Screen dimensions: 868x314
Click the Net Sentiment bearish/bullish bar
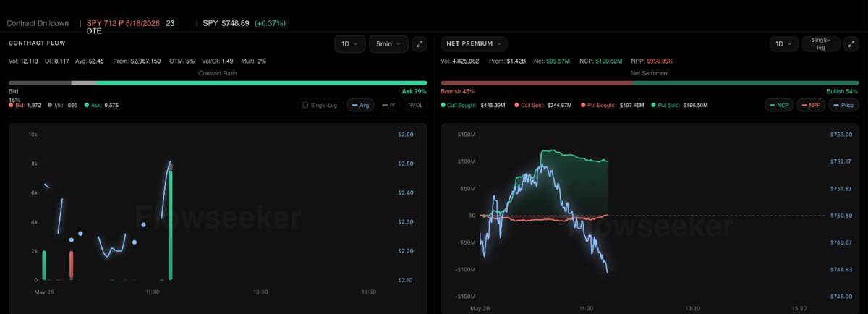click(650, 82)
